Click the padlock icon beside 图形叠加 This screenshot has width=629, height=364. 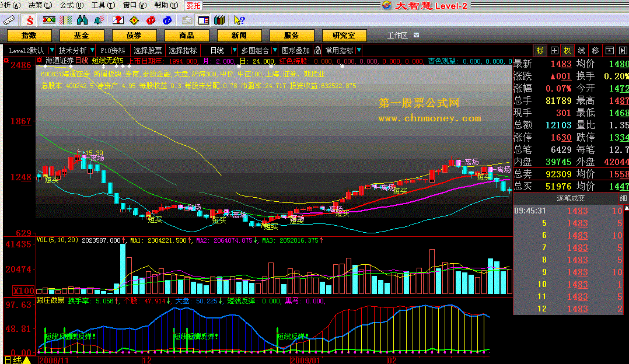[x=317, y=51]
